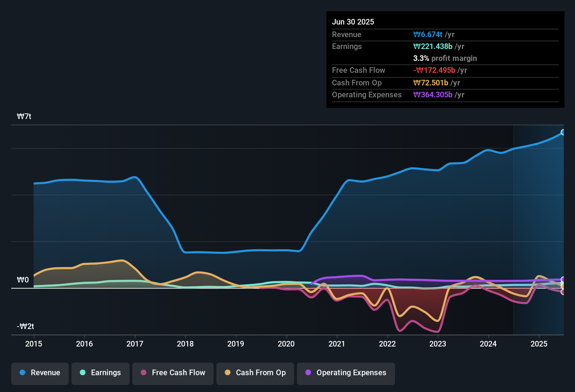The height and width of the screenshot is (392, 575).
Task: Toggle the Revenue series visibility
Action: (40, 373)
